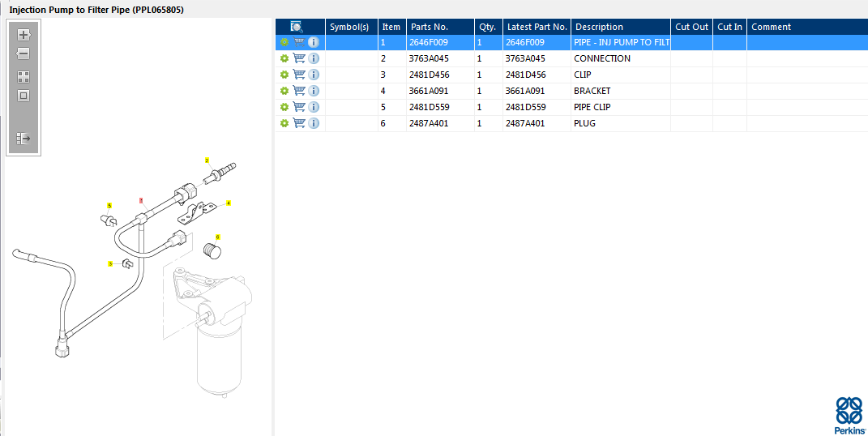Open info for PIPE - INJ PUMP row
This screenshot has height=436, width=868.
314,42
